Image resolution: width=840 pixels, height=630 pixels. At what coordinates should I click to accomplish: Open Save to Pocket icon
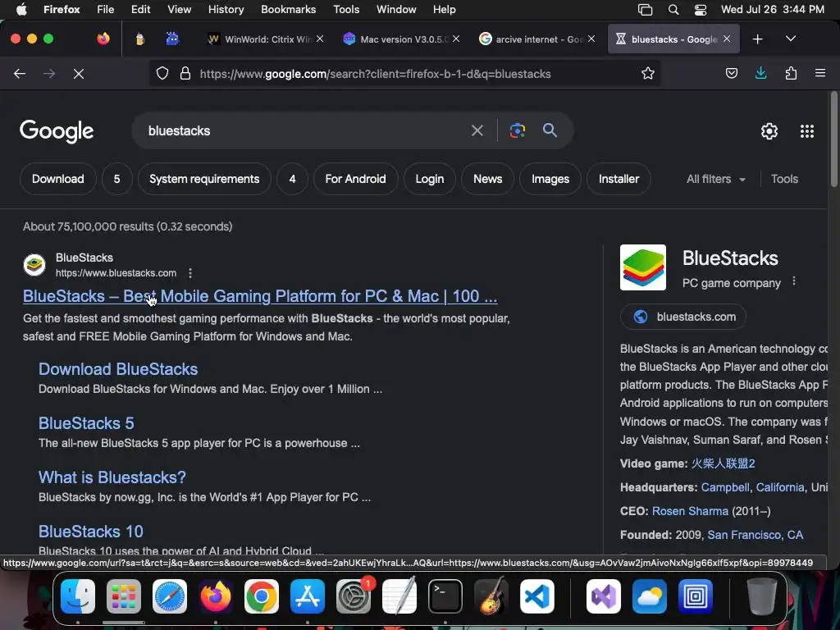(731, 73)
